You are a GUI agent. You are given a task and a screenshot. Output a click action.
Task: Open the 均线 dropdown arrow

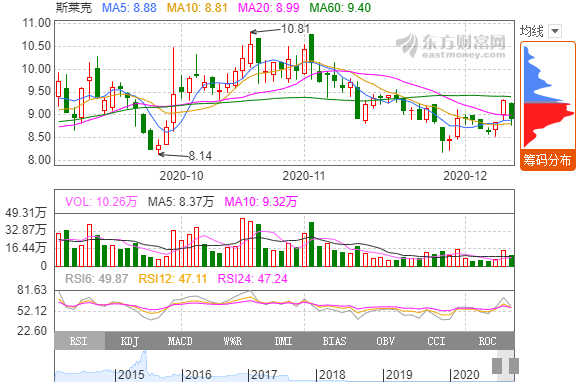click(555, 31)
